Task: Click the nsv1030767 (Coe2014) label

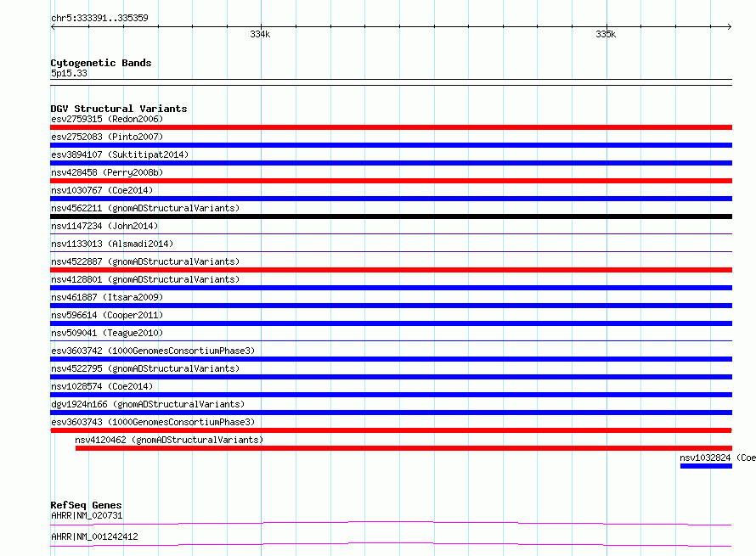Action: point(102,190)
